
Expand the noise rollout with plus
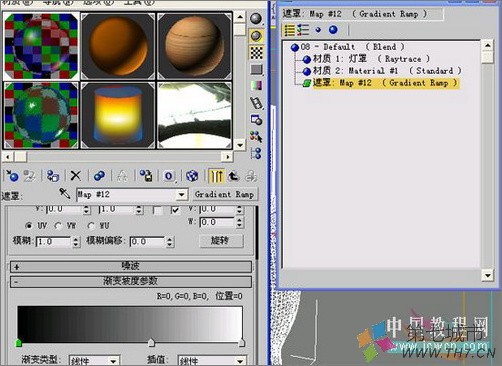17,267
